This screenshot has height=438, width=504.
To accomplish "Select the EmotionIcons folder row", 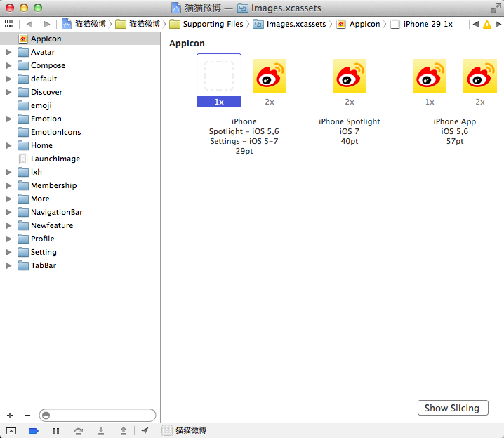I will [x=80, y=132].
